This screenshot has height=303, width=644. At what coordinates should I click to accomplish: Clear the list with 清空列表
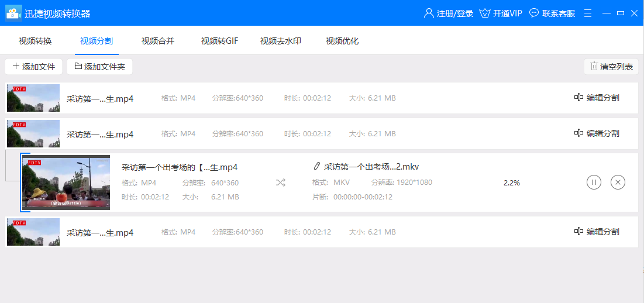pyautogui.click(x=611, y=67)
